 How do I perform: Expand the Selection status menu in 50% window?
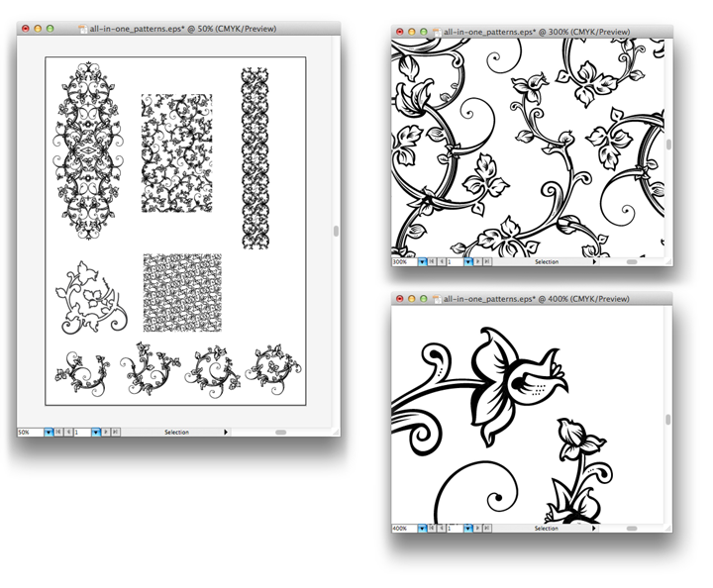point(226,433)
